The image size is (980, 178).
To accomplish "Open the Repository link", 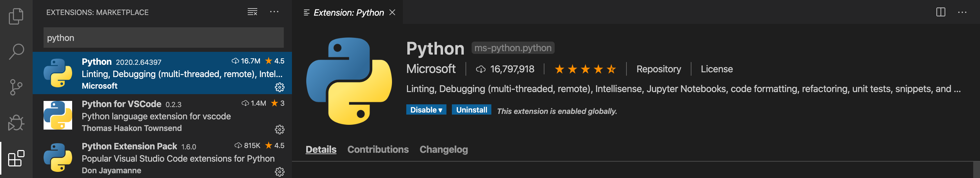I will (x=658, y=69).
